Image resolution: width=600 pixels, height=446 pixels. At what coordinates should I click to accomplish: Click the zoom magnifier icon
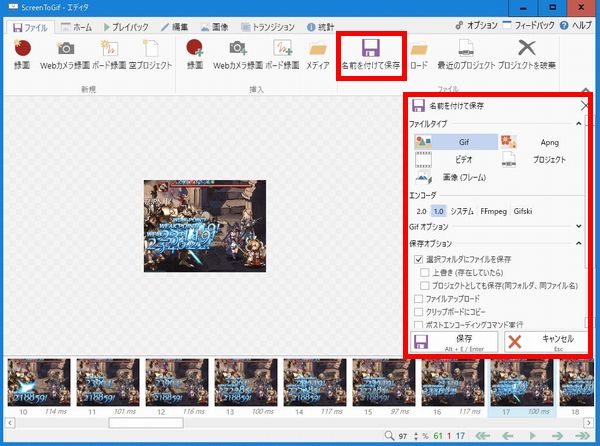click(389, 436)
